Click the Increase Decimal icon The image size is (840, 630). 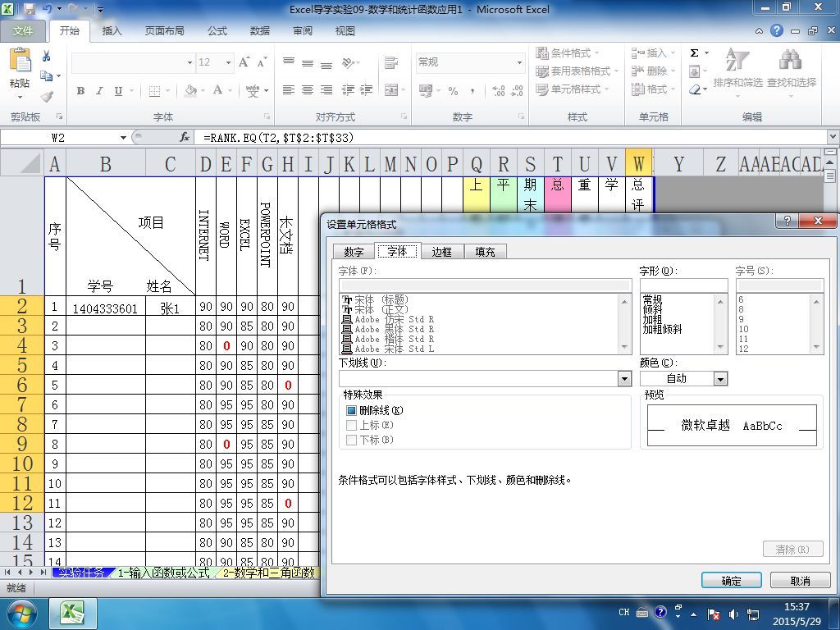(498, 90)
